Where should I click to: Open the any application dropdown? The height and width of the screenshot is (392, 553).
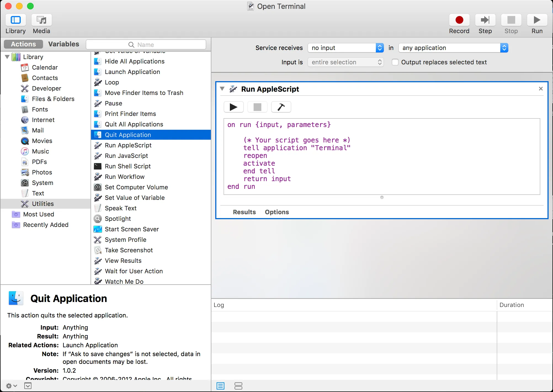[x=453, y=48]
